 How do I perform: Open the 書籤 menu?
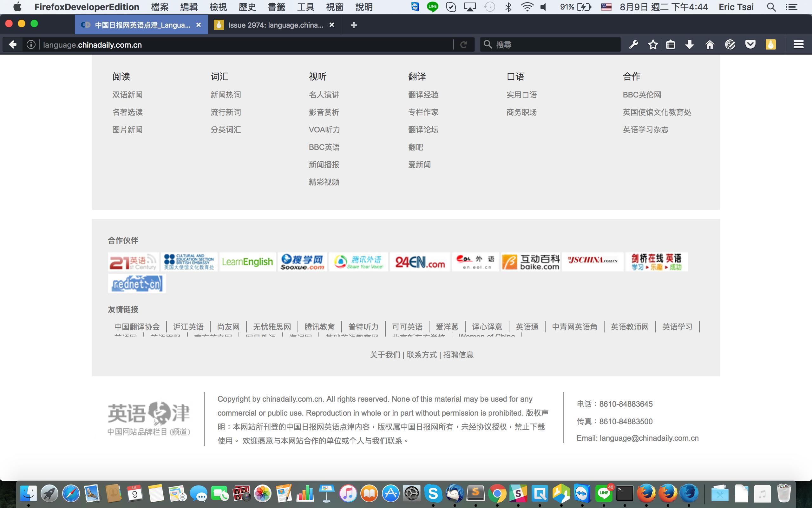pos(277,7)
